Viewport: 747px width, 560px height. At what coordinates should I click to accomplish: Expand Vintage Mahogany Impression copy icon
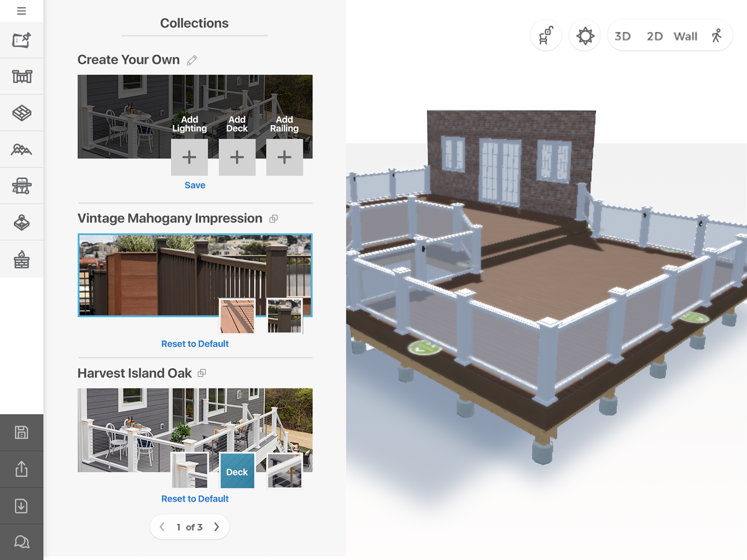[x=274, y=219]
